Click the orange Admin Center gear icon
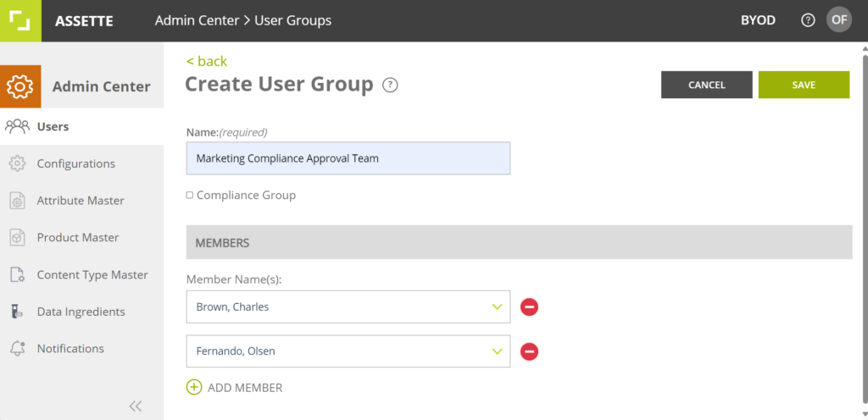This screenshot has height=420, width=868. pyautogui.click(x=20, y=86)
